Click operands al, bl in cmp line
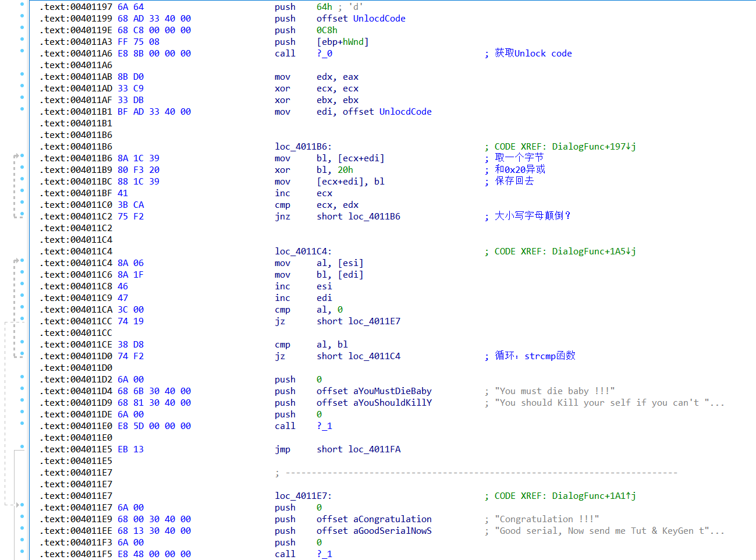Screen dimensions: 756x560 pos(332,345)
